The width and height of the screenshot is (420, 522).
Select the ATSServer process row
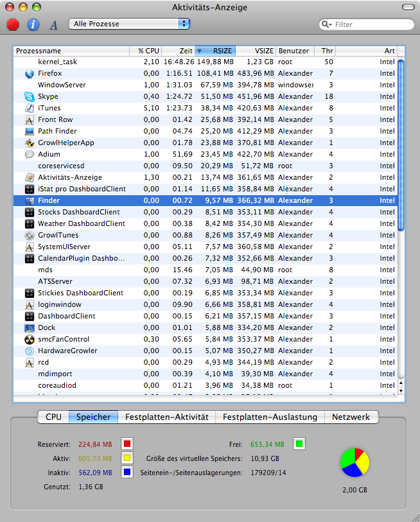pos(206,282)
